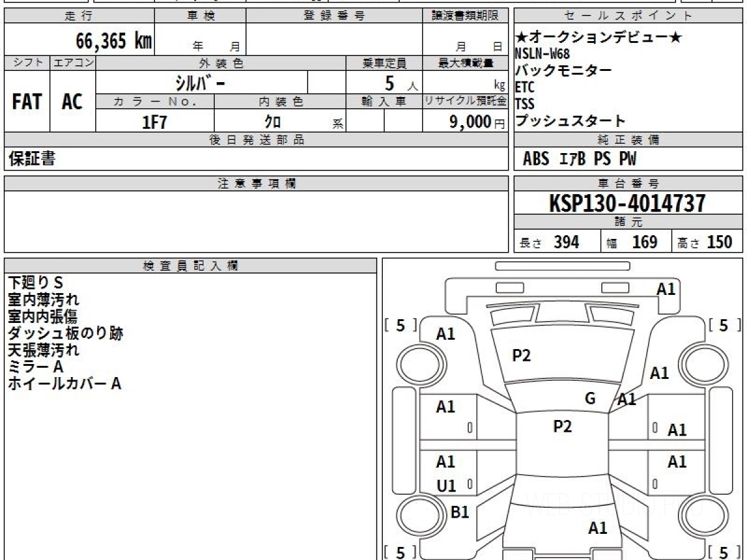
Task: Select the seating capacity 5 人
Action: pyautogui.click(x=401, y=83)
